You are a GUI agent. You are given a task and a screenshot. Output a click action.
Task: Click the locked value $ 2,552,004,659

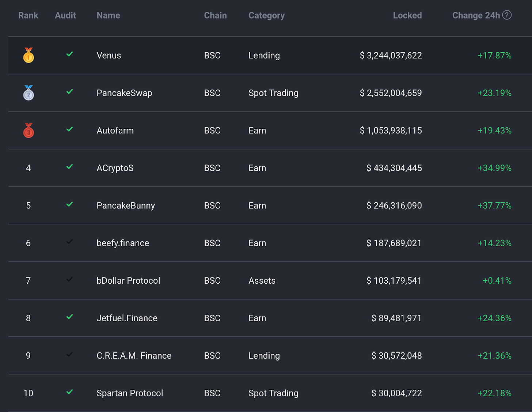click(391, 93)
